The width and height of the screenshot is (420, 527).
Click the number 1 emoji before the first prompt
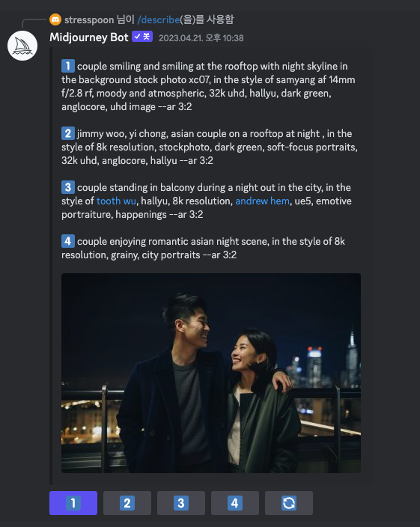(68, 66)
